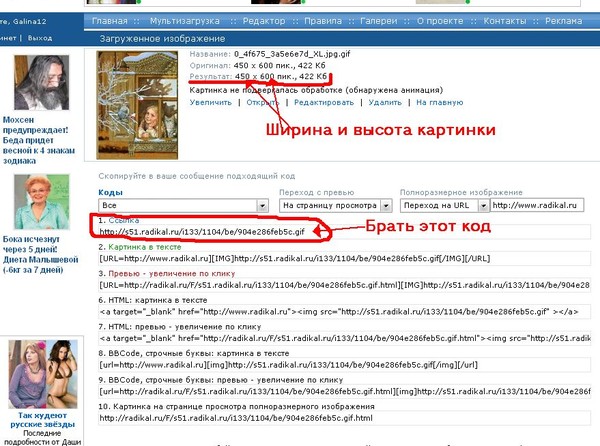Click the arrow beside На страницу просмотра

[386, 206]
